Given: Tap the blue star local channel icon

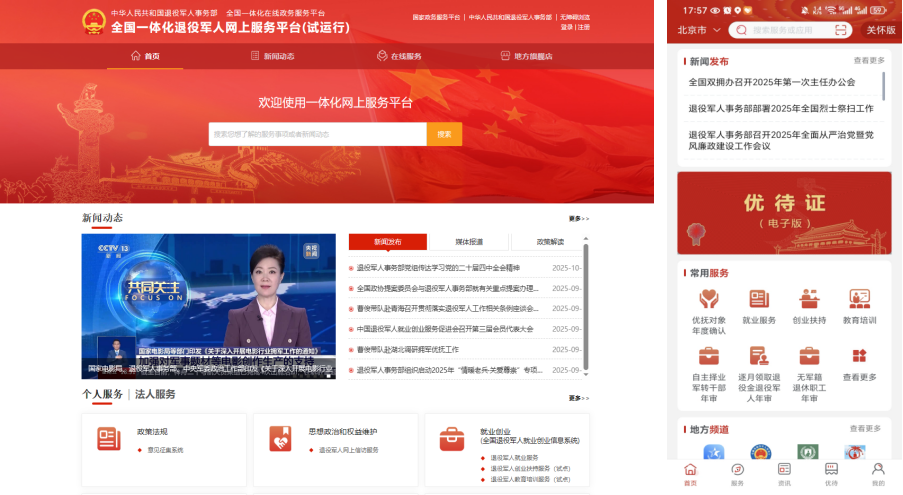Looking at the screenshot, I should 714,452.
